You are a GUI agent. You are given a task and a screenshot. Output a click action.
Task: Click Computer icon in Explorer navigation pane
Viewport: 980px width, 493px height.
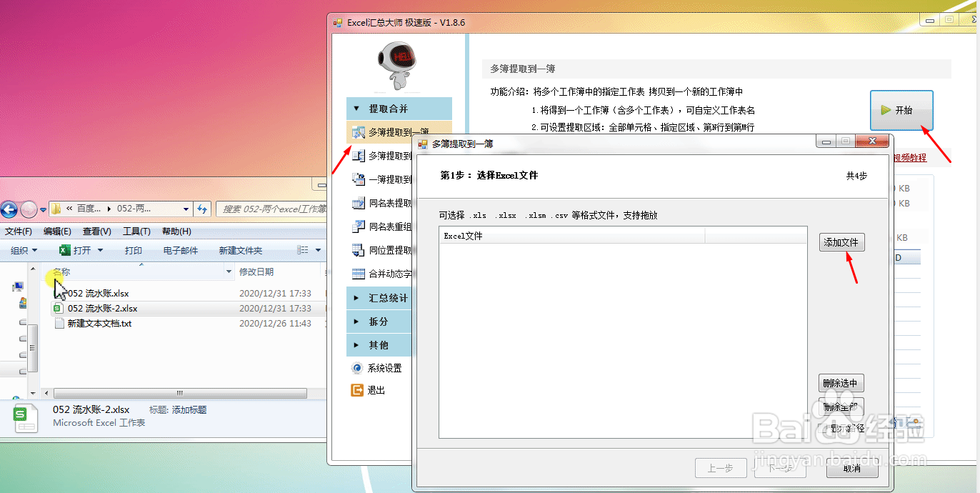click(x=18, y=287)
